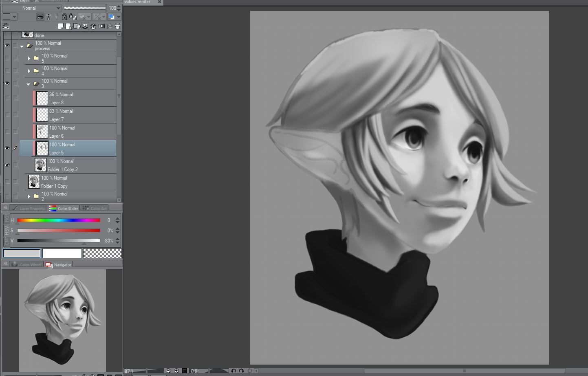Click the opacity value stepper arrows

pyautogui.click(x=119, y=8)
